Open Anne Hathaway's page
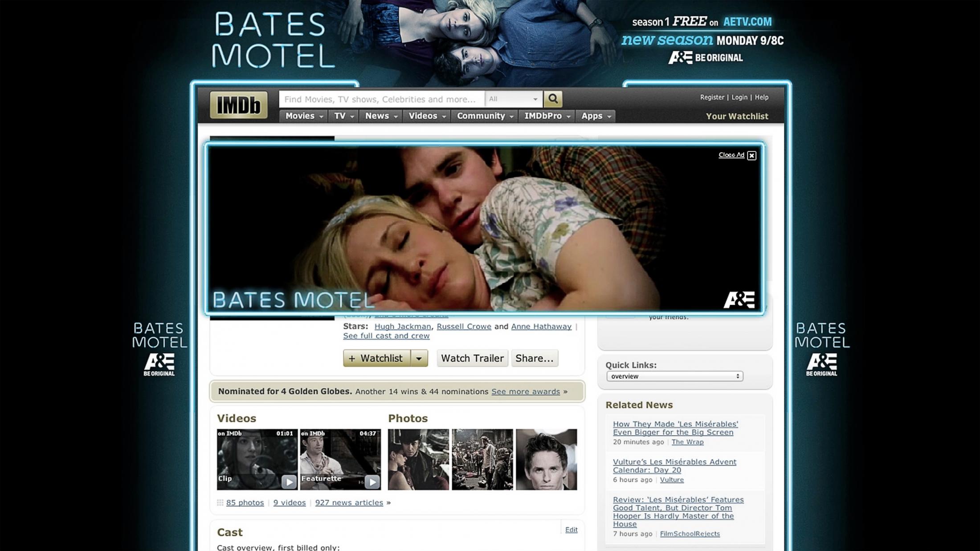Viewport: 980px width, 551px height. (x=541, y=326)
